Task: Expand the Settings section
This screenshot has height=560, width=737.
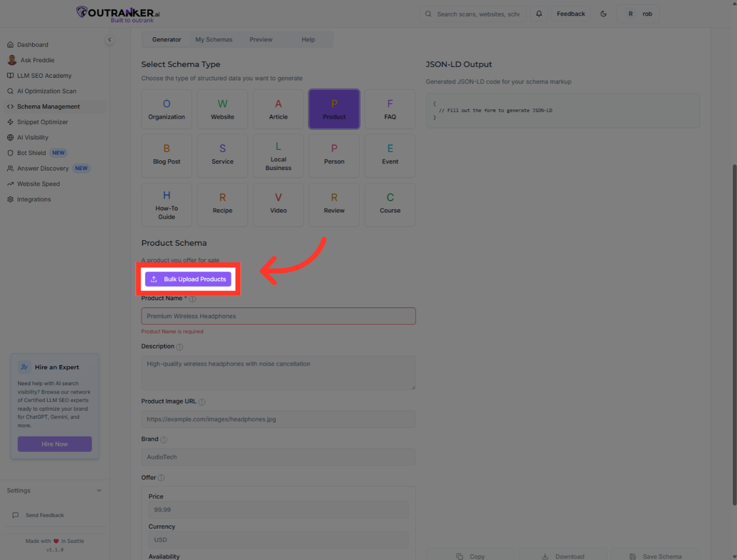Action: click(54, 490)
